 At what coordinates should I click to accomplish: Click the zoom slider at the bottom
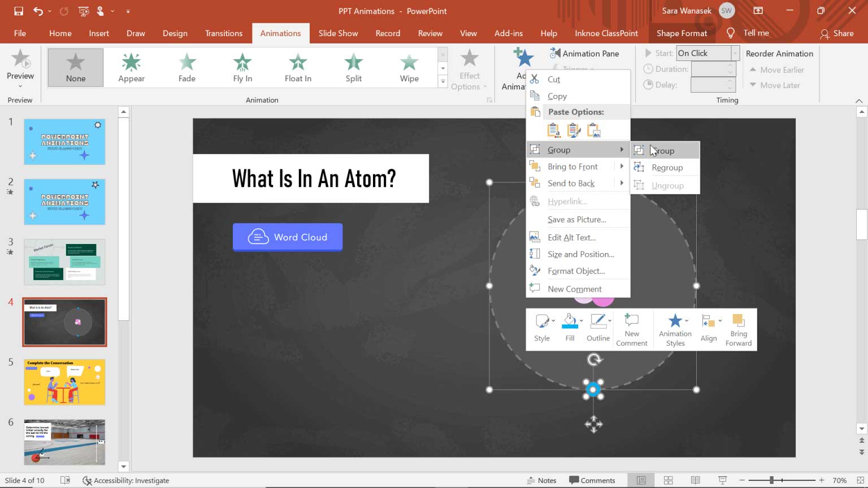782,480
